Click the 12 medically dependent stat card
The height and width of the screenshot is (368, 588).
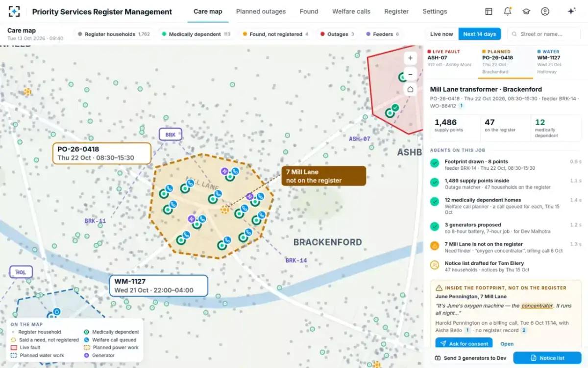(x=556, y=128)
